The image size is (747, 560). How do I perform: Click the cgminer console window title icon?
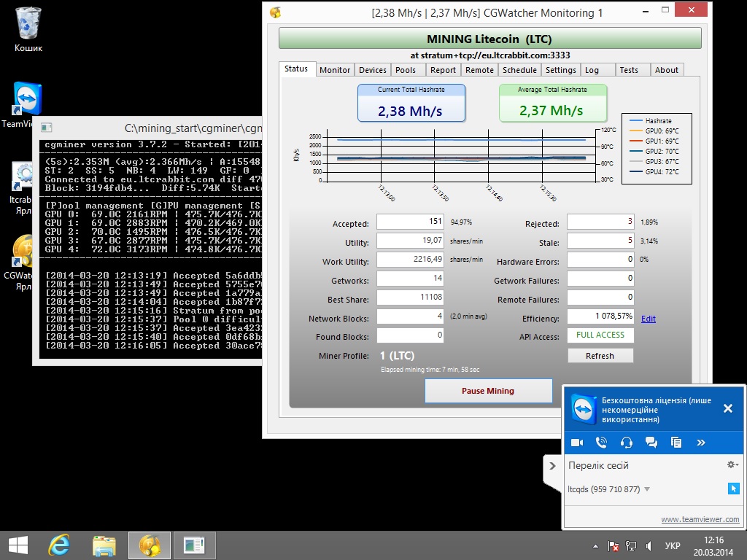click(46, 128)
